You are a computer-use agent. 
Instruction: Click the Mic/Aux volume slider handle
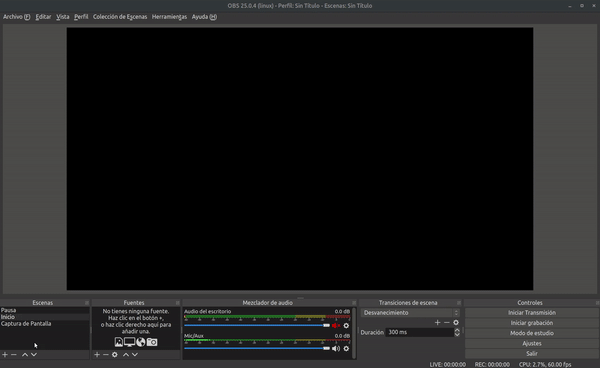click(x=326, y=348)
